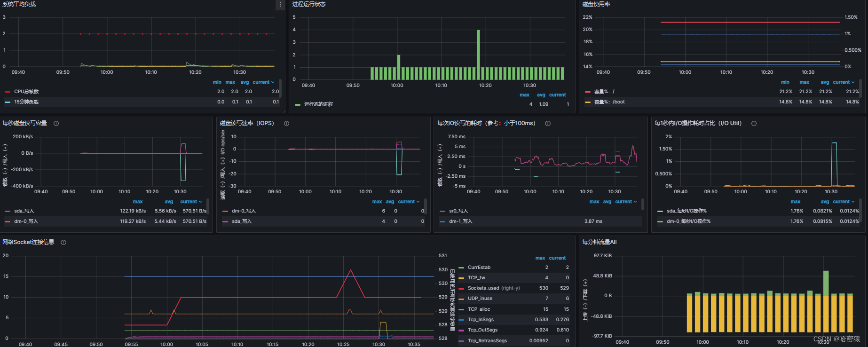The width and height of the screenshot is (868, 347).
Task: Sort 磁盘使用率 legend by avg column
Action: 825,82
